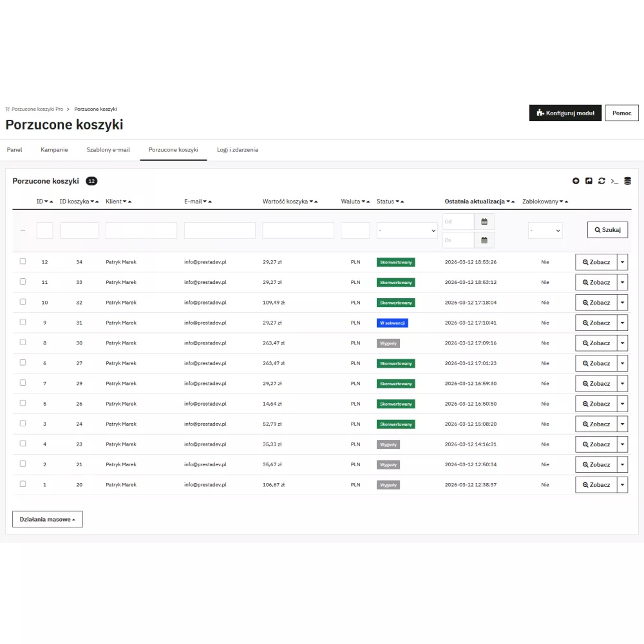The width and height of the screenshot is (644, 644).
Task: View cart ID 10 with Zobacz
Action: 596,303
